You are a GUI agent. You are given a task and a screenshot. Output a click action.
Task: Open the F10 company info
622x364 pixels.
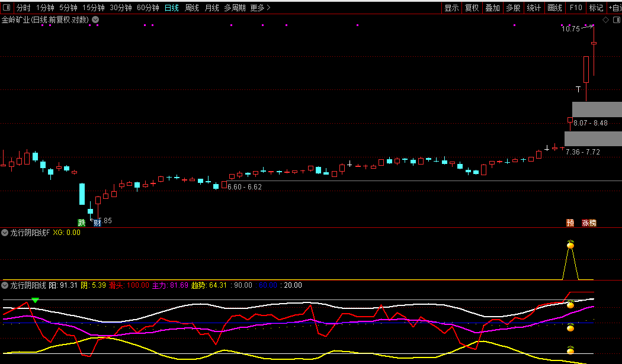tap(576, 8)
